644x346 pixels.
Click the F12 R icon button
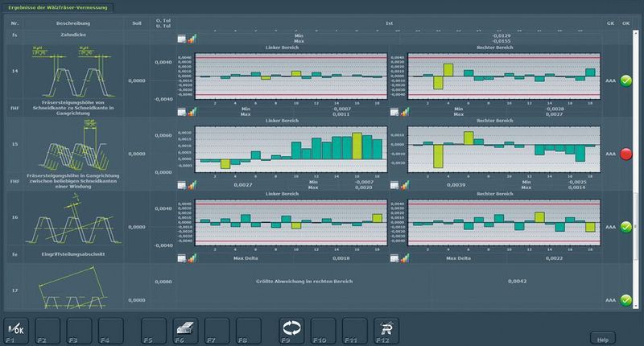tap(386, 330)
